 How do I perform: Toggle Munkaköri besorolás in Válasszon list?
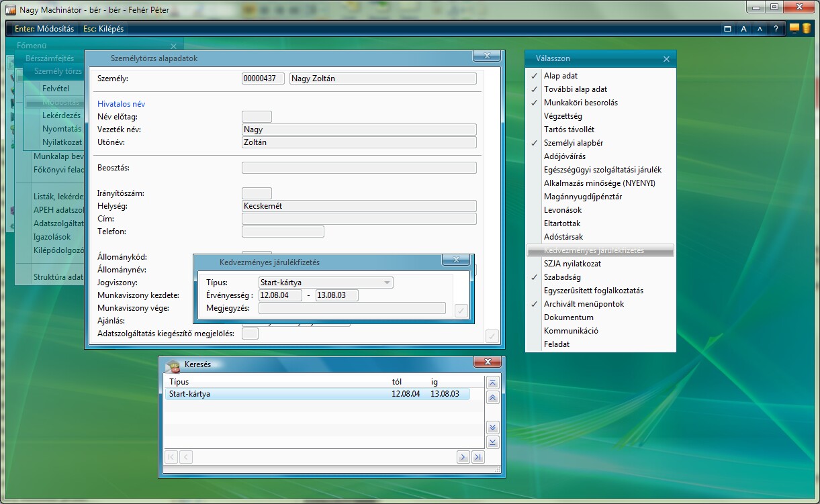[x=580, y=103]
